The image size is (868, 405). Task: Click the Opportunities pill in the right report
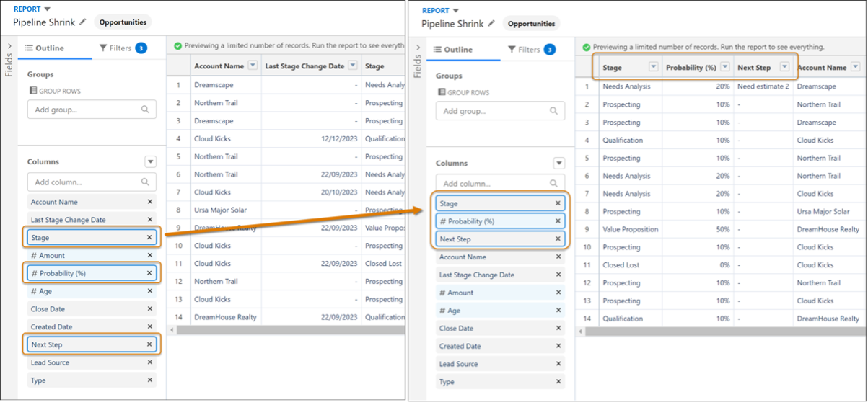tap(531, 24)
